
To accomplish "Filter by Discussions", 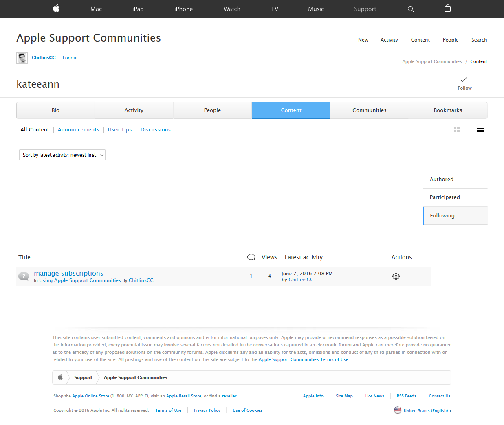I will coord(156,130).
